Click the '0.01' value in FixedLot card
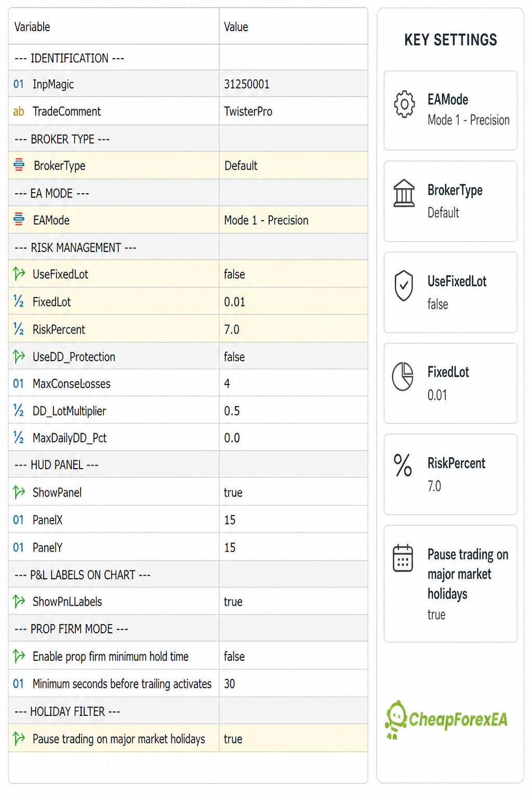Screen dimensions: 532x798 click(437, 395)
